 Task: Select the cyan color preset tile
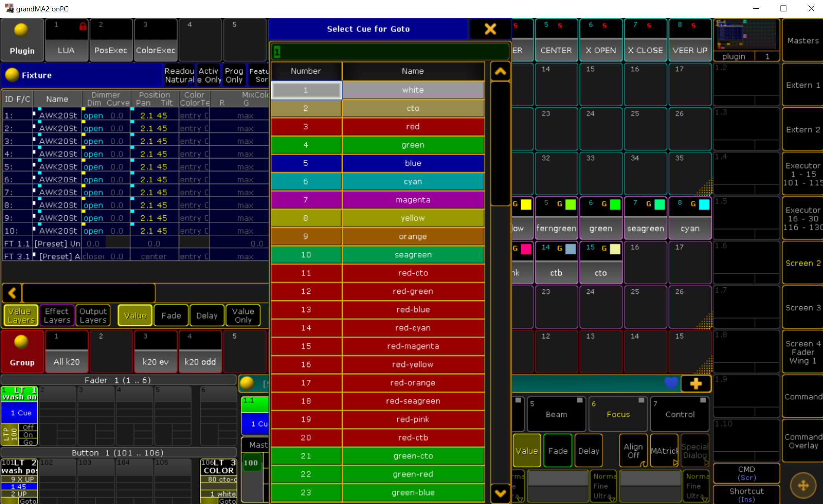690,219
